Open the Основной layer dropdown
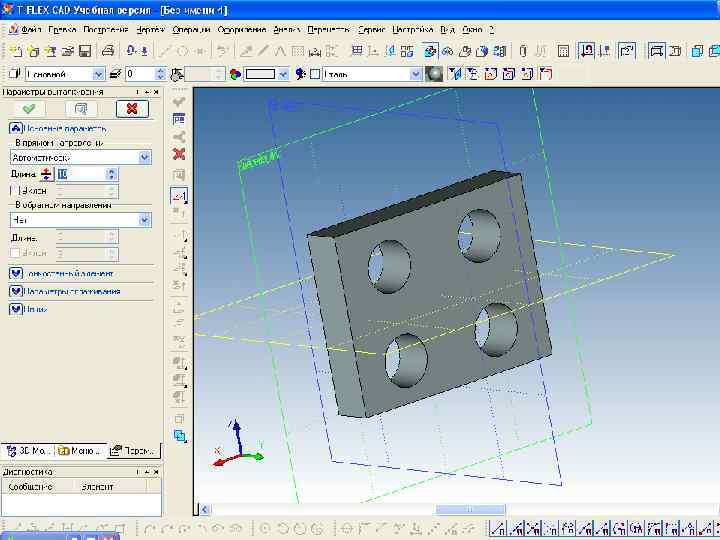This screenshot has width=720, height=540. [x=98, y=74]
